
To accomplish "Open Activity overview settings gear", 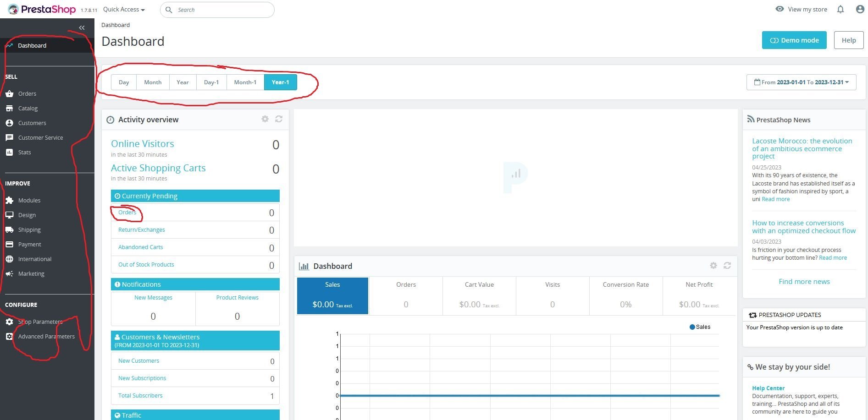I will pyautogui.click(x=265, y=119).
